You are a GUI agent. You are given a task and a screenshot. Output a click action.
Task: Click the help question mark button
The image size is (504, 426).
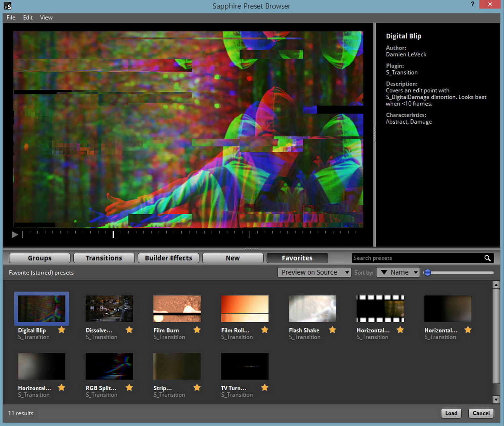coord(472,4)
